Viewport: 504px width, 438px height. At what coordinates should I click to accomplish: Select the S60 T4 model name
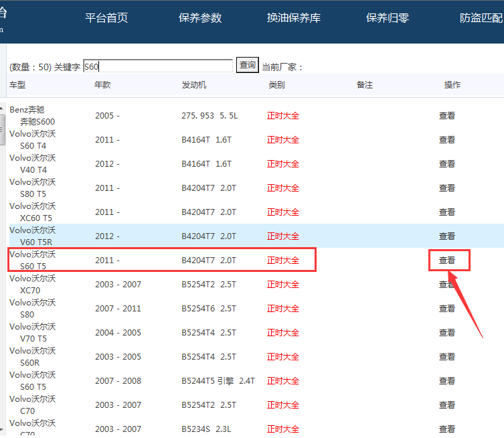33,146
